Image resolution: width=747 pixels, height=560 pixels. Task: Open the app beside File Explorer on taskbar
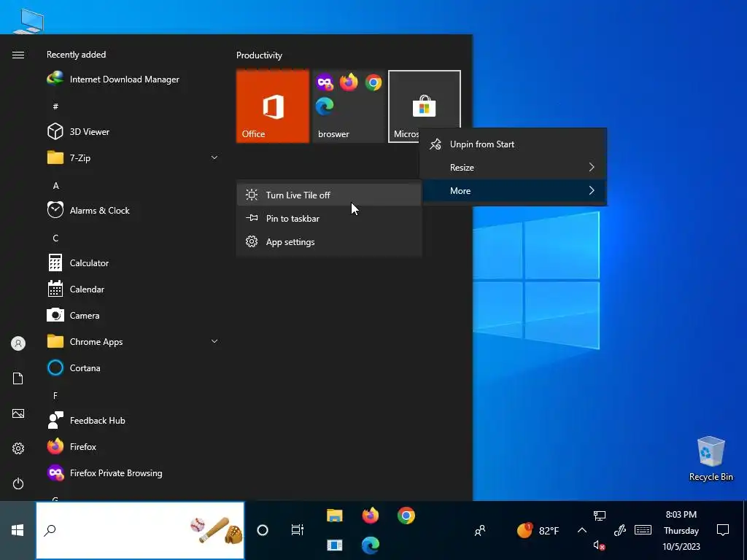(334, 545)
